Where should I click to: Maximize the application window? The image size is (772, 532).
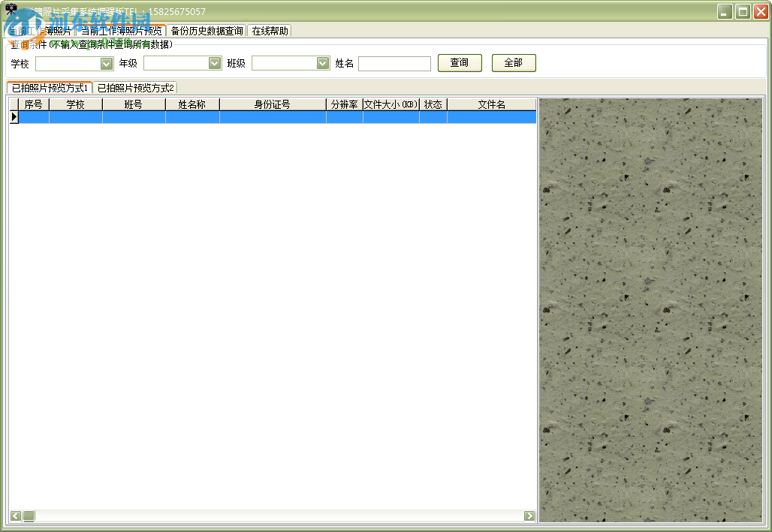pos(743,11)
